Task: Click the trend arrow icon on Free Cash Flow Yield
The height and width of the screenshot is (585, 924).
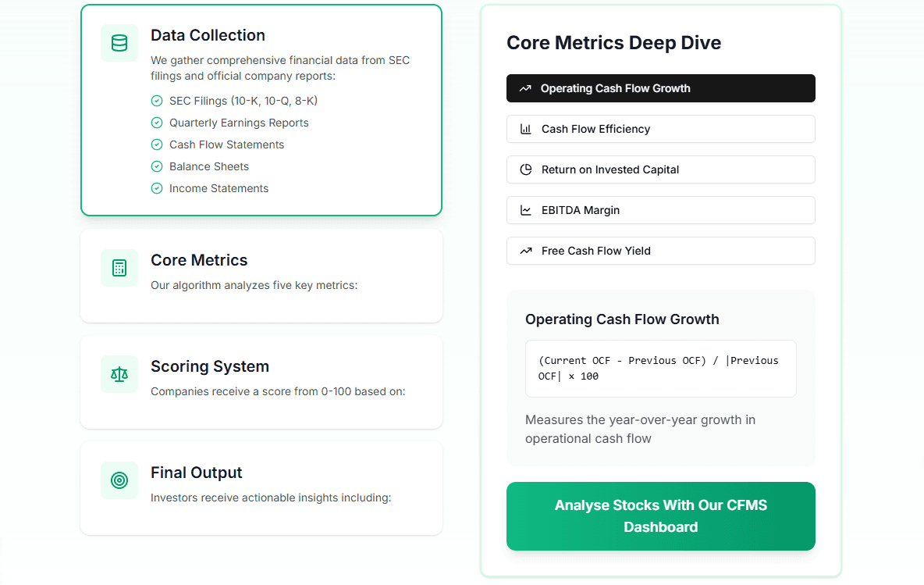Action: 526,251
